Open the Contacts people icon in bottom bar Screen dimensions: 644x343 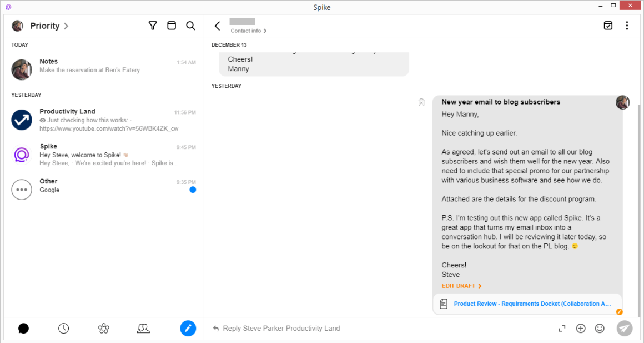point(143,328)
